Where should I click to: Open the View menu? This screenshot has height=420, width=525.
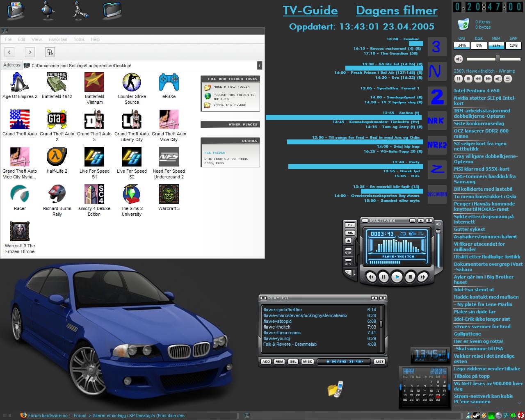pos(37,39)
